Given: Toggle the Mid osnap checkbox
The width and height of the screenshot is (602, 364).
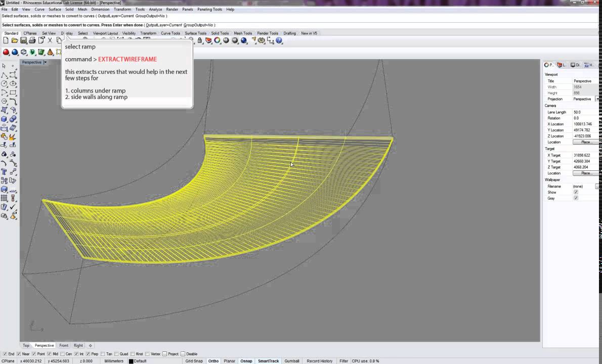Looking at the screenshot, I should tap(49, 354).
